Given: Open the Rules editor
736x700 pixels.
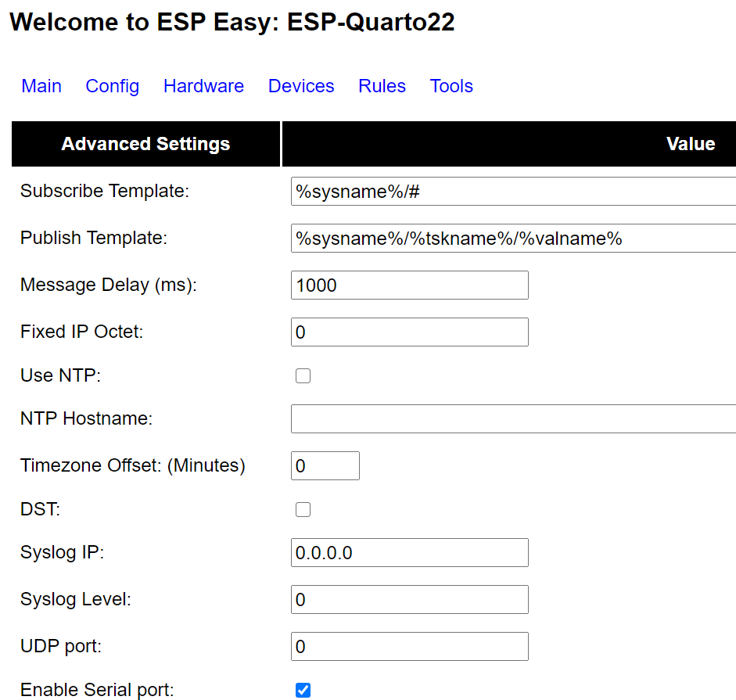Looking at the screenshot, I should (382, 86).
